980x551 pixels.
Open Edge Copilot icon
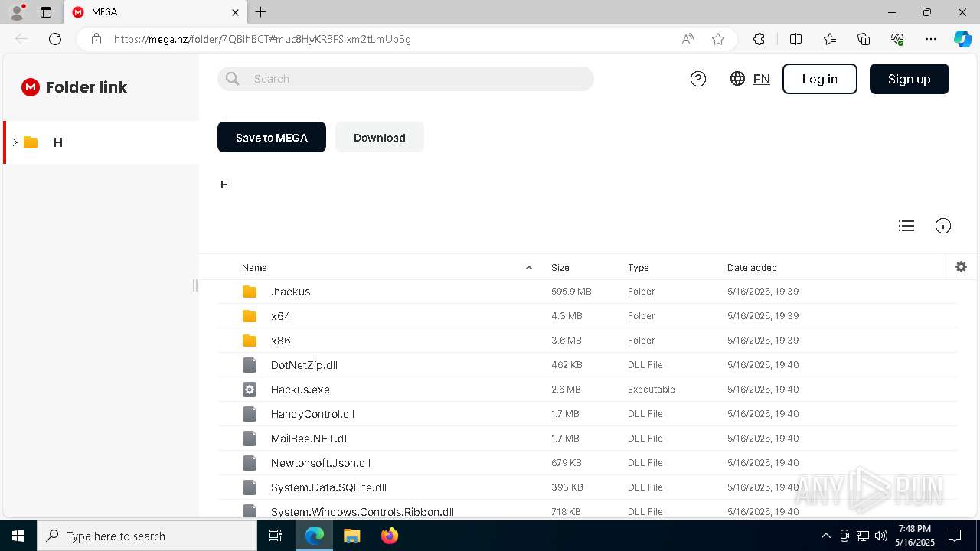point(962,39)
